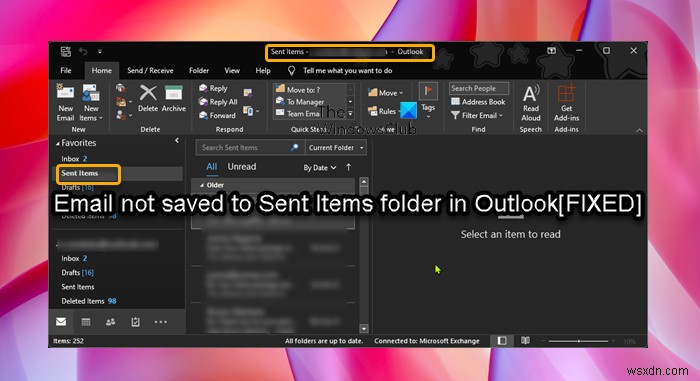Open Ribbon Display Options

coord(551,51)
